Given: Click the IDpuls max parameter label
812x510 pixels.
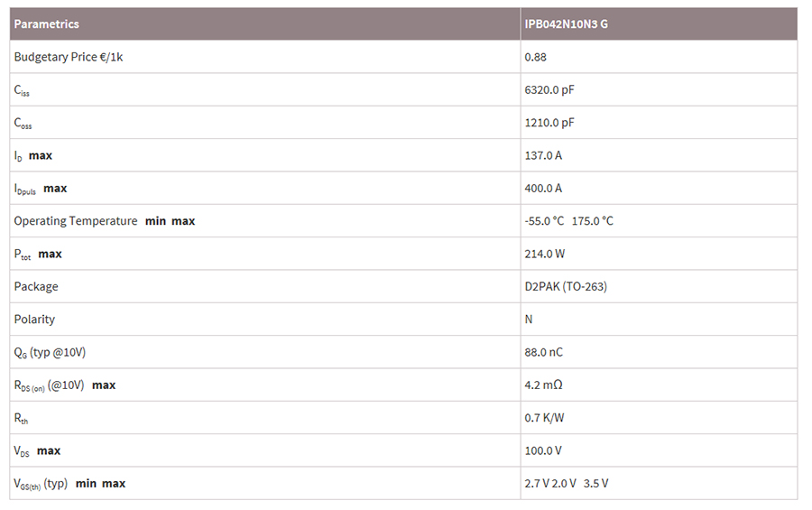Looking at the screenshot, I should click(41, 189).
